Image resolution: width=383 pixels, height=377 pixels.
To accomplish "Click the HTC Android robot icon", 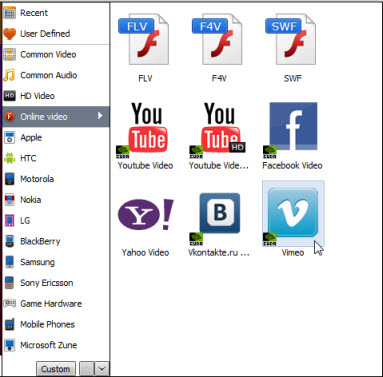I will [x=9, y=158].
